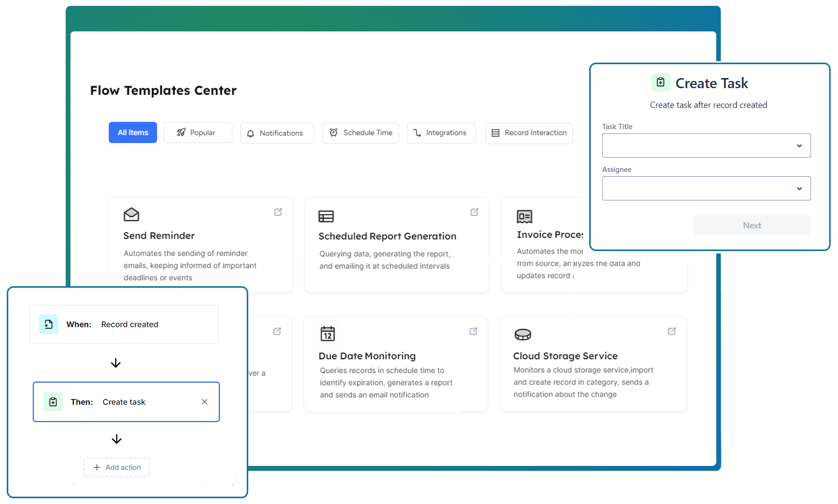Image resolution: width=838 pixels, height=504 pixels.
Task: Open Scheduled Report Generation external link icon
Action: pyautogui.click(x=474, y=212)
